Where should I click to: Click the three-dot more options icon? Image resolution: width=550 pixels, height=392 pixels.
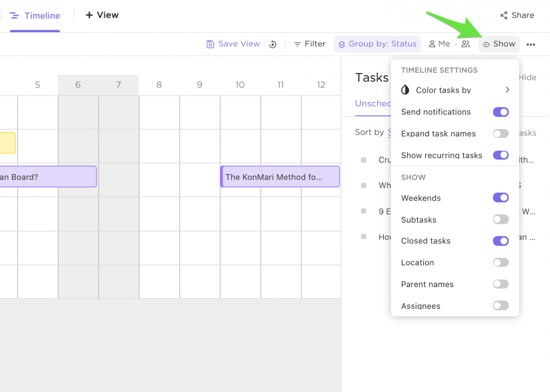pos(531,44)
